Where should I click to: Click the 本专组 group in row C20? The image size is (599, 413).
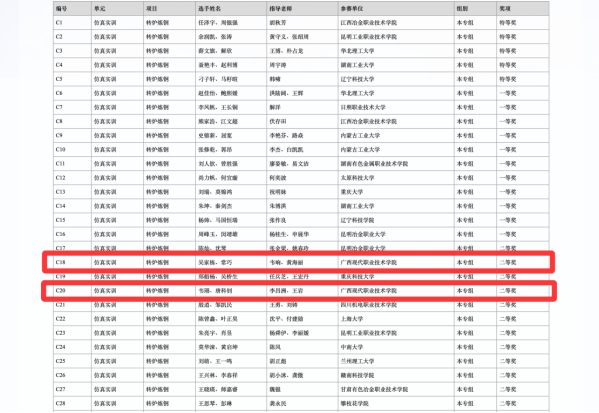click(x=465, y=291)
